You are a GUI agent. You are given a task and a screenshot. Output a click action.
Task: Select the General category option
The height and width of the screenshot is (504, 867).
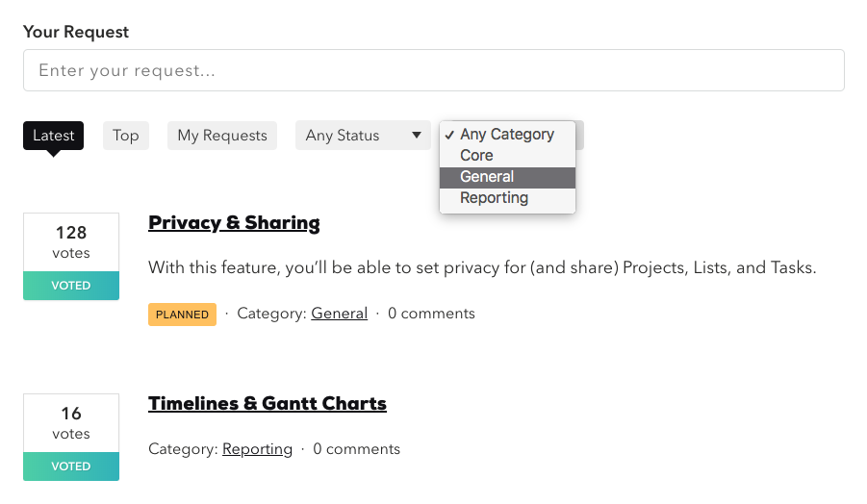click(488, 177)
